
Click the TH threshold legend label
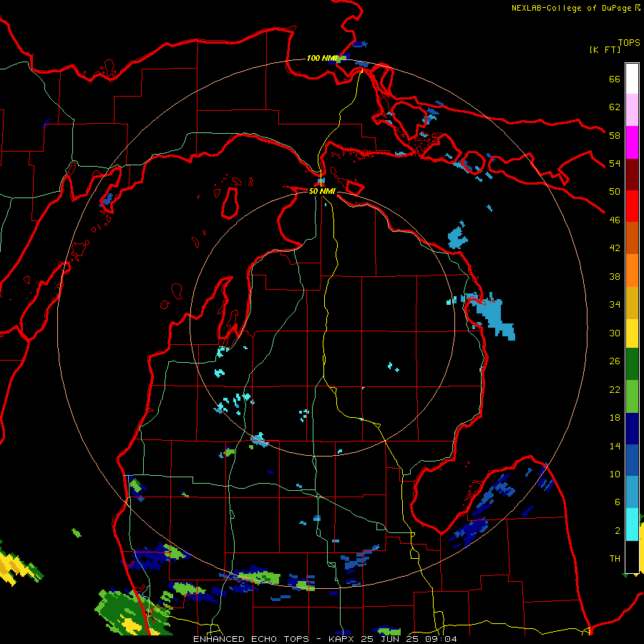pyautogui.click(x=615, y=559)
